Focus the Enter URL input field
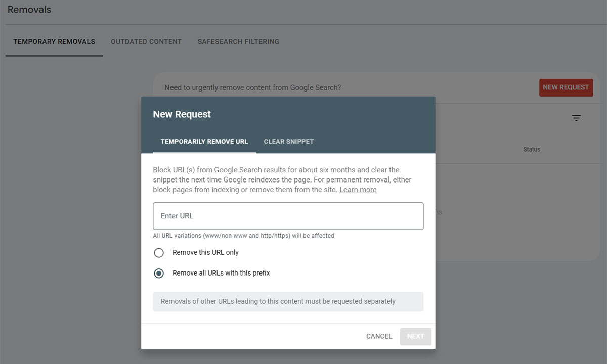 [x=288, y=216]
